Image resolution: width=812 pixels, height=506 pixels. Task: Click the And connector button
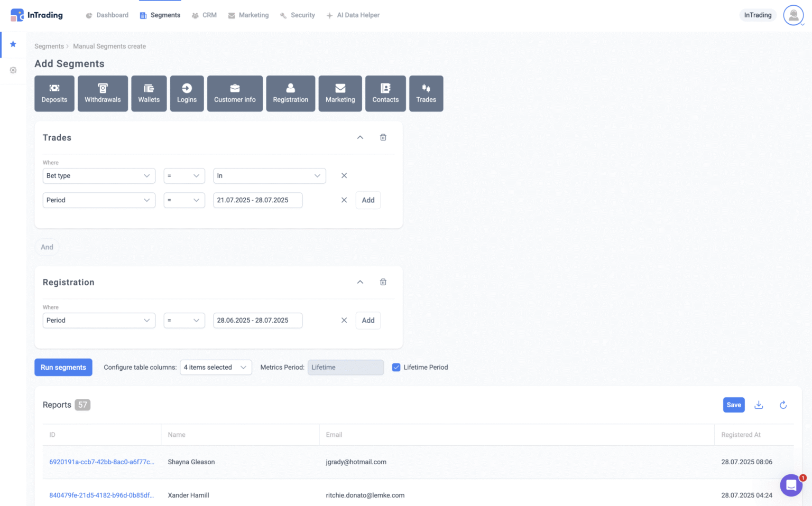(47, 247)
